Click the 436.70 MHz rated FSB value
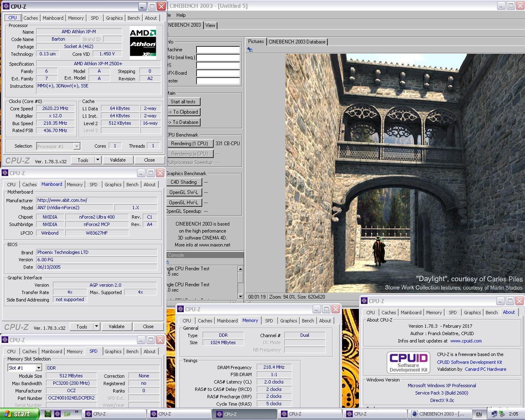525x420 pixels. 55,130
